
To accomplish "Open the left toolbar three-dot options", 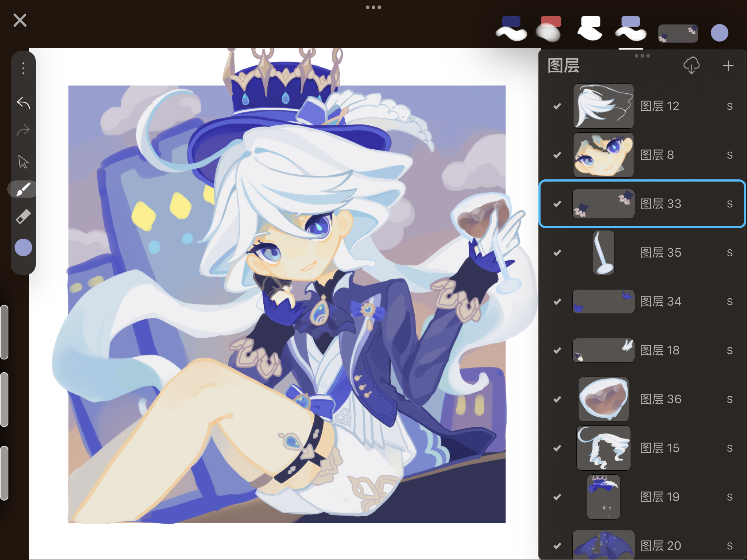I will (x=23, y=68).
